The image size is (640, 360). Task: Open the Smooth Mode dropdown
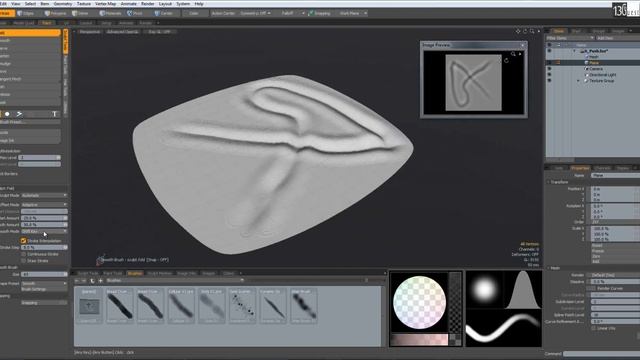pos(44,231)
